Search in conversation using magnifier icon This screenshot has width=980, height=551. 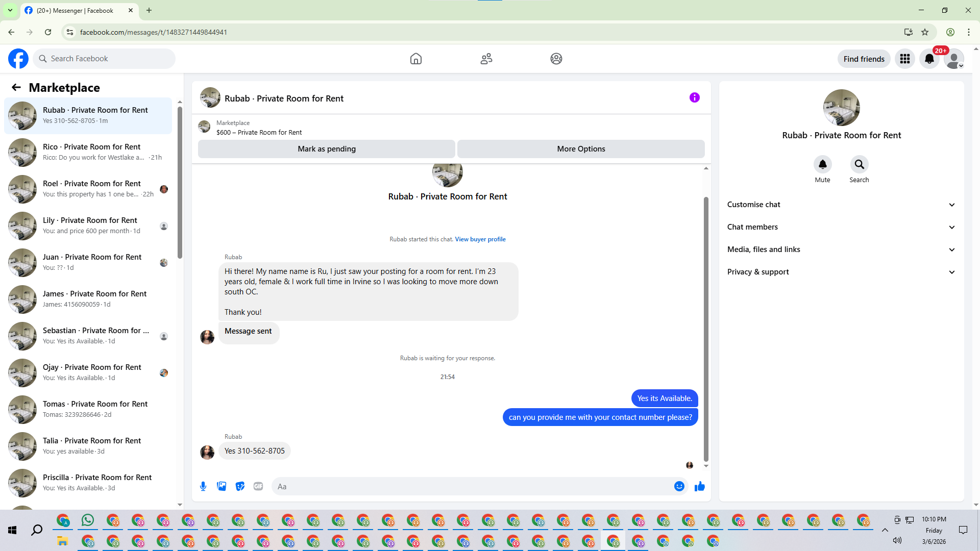point(859,164)
